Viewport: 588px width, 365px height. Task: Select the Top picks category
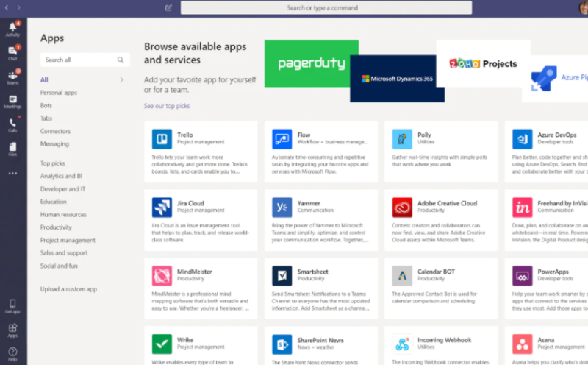[52, 163]
